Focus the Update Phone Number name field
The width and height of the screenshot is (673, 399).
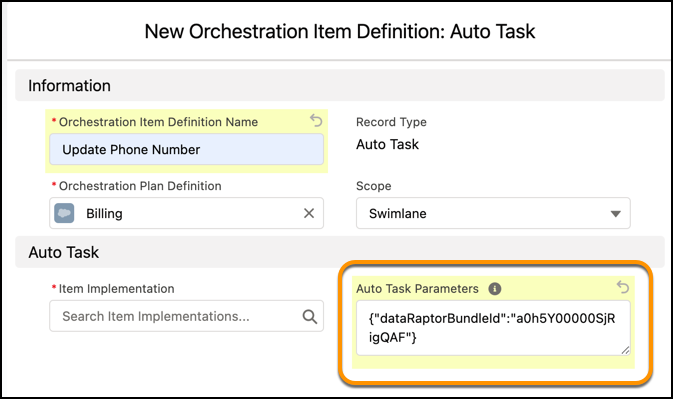186,149
